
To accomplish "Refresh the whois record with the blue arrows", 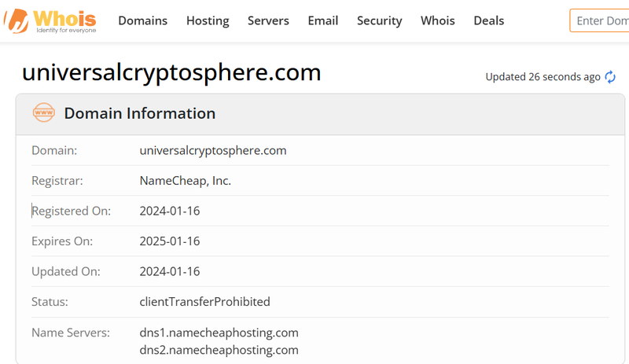I will click(610, 77).
